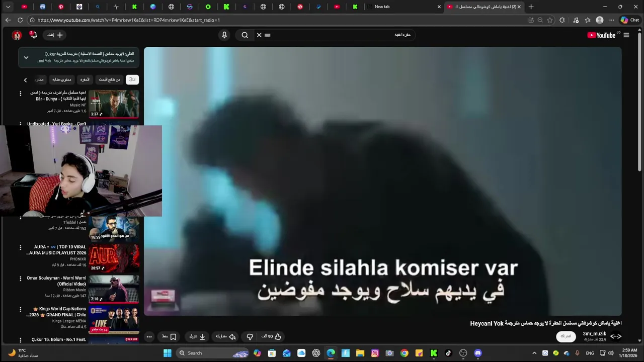
Task: Switch to the Pinterest pinned tab
Action: pyautogui.click(x=61, y=7)
